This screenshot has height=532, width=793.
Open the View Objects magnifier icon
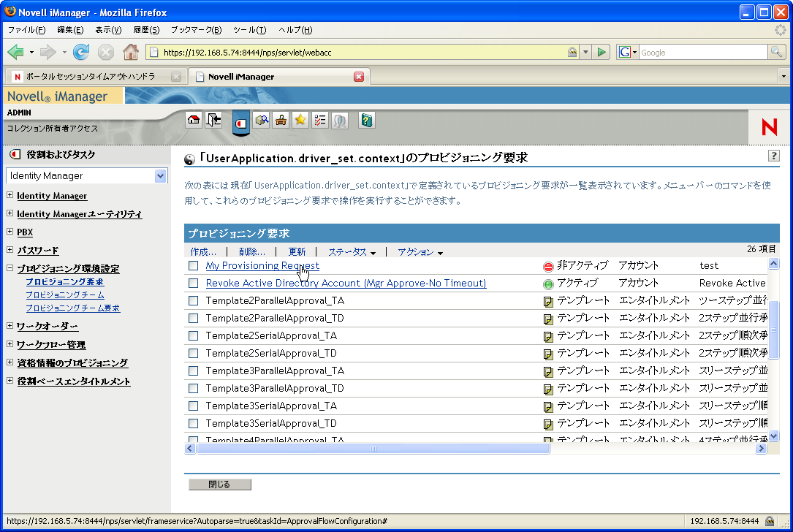pos(262,121)
